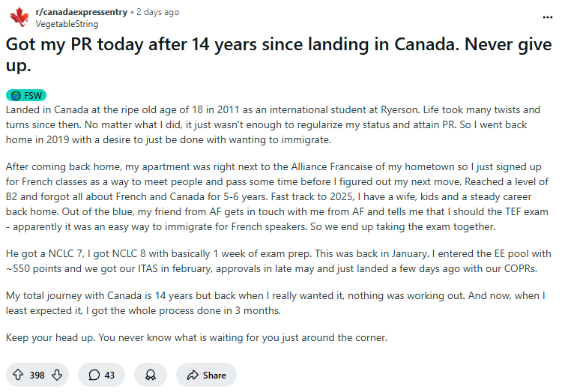Click the 398 vote count
The width and height of the screenshot is (562, 392).
[37, 375]
